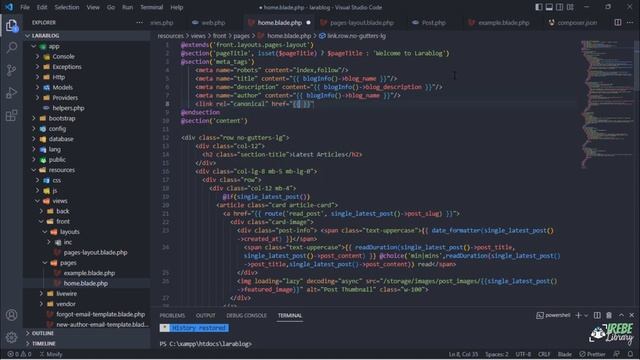
Task: Open pages-layout.blade.php in file tree
Action: 87,252
